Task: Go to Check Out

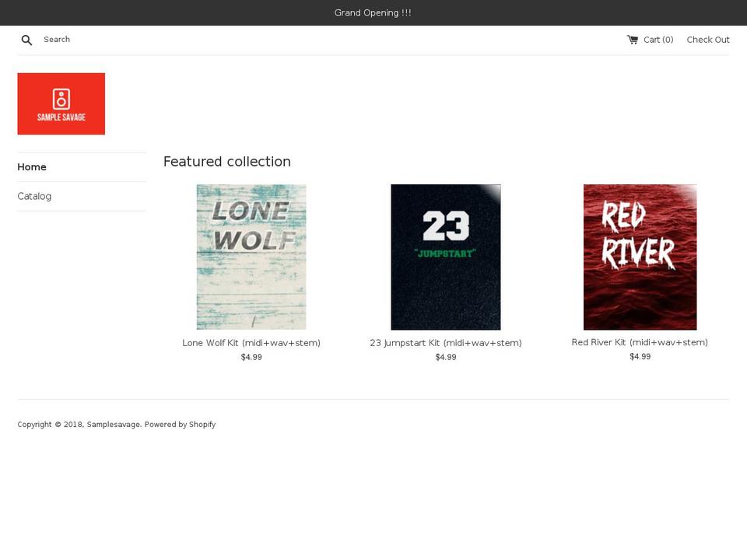Action: pos(708,40)
